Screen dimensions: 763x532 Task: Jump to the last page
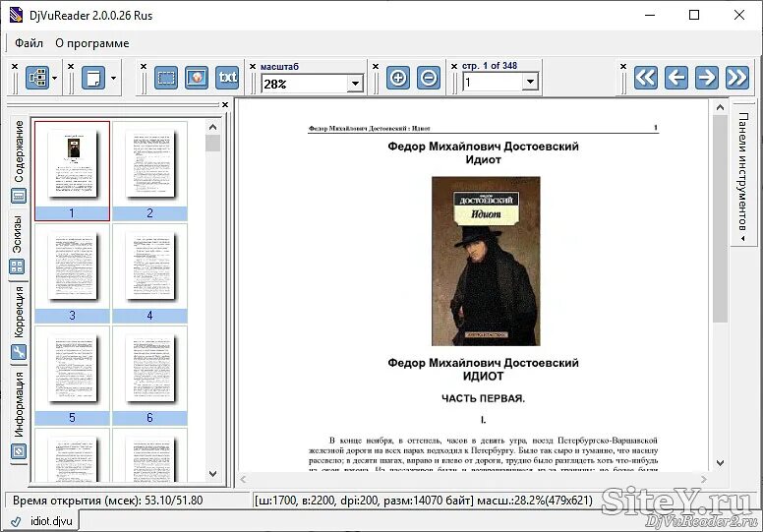(737, 78)
